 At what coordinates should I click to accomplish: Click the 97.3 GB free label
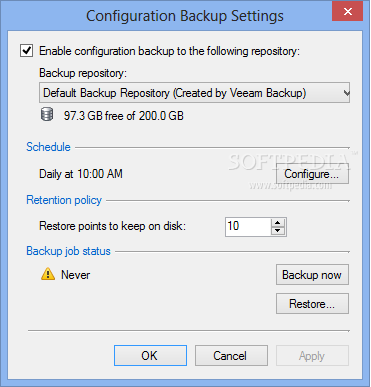(124, 116)
